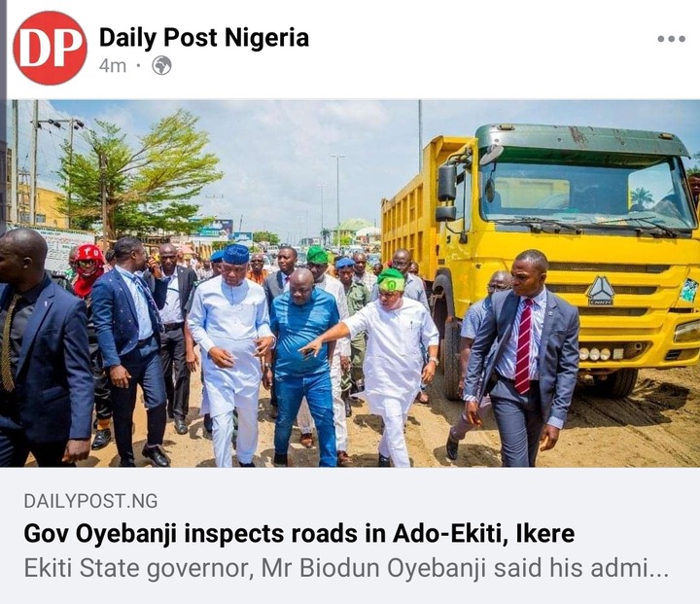Viewport: 700px width, 604px height.
Task: Click the globe public audience icon
Action: click(161, 66)
